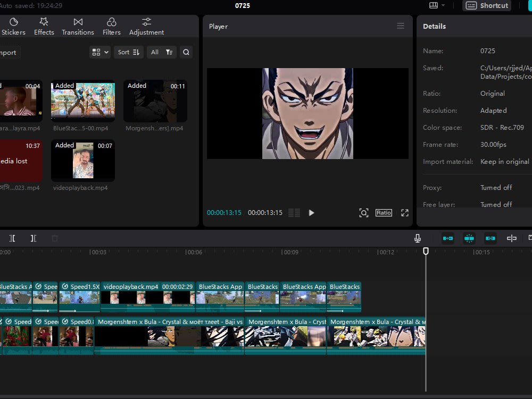Click the 00:09 mark on timeline ruler
This screenshot has width=532, height=399.
click(290, 252)
